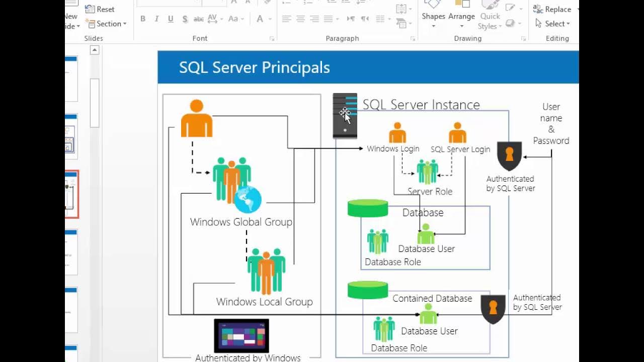The height and width of the screenshot is (362, 644).
Task: Open the Quick Styles gallery
Action: coord(490,15)
